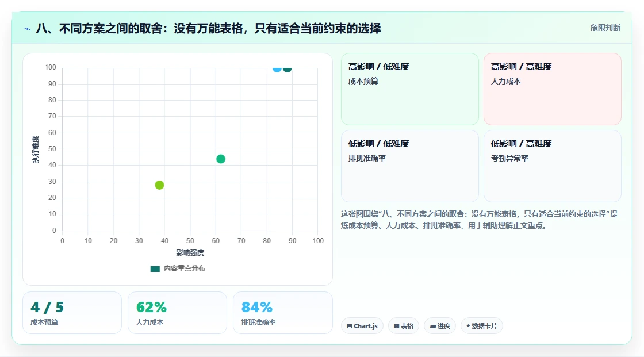Click the icon inside the Chart.js tag
Screen dimensions: 644x357
pos(350,326)
